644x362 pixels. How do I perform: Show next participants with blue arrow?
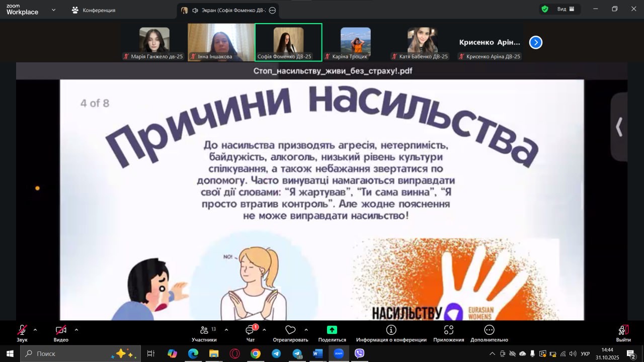click(536, 43)
